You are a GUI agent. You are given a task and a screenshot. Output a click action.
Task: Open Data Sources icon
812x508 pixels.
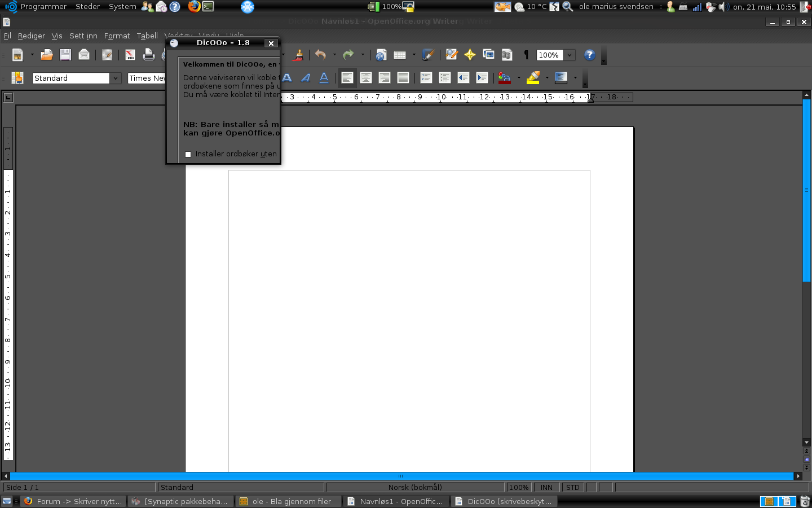[x=507, y=55]
